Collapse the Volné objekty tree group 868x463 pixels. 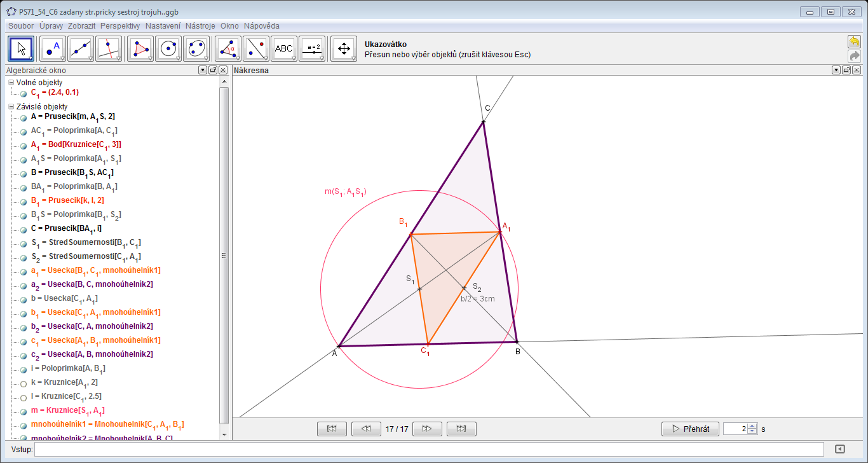pyautogui.click(x=11, y=83)
